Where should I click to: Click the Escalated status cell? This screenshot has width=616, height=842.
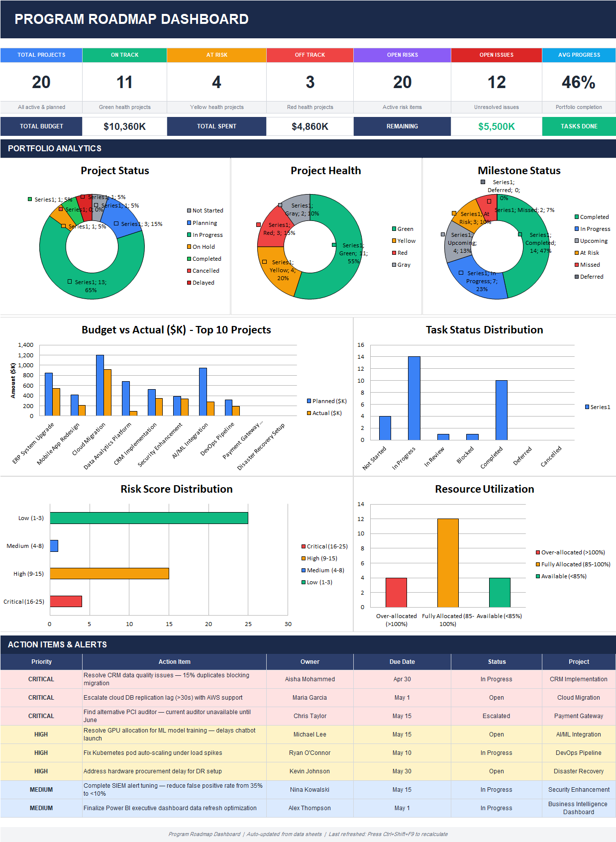pyautogui.click(x=497, y=716)
